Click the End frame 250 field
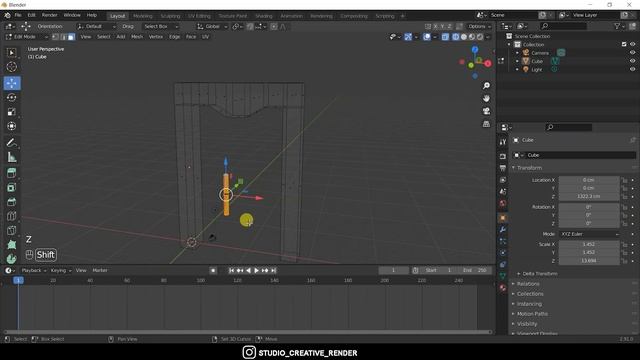The height and width of the screenshot is (360, 640). pos(474,270)
